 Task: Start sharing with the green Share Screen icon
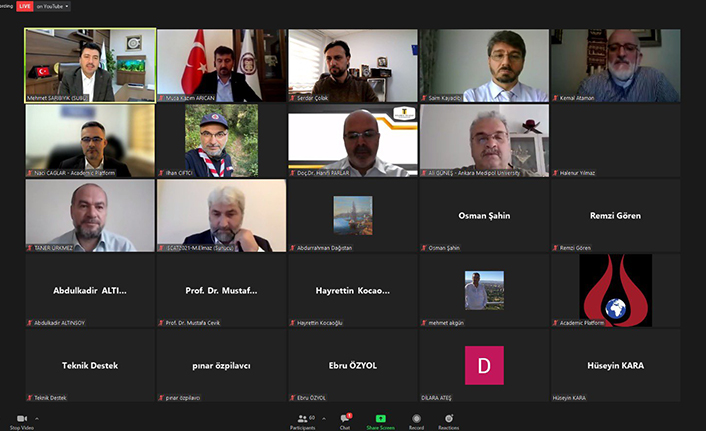click(380, 418)
